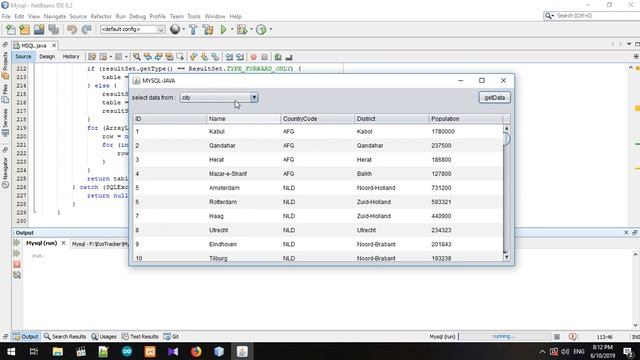Viewport: 640px width, 360px height.
Task: Click the Name column header
Action: coord(244,119)
